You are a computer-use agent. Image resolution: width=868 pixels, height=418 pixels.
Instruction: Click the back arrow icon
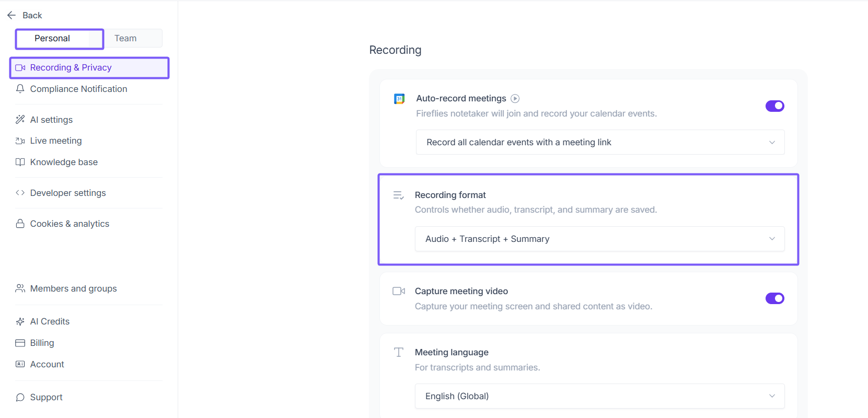click(x=11, y=15)
